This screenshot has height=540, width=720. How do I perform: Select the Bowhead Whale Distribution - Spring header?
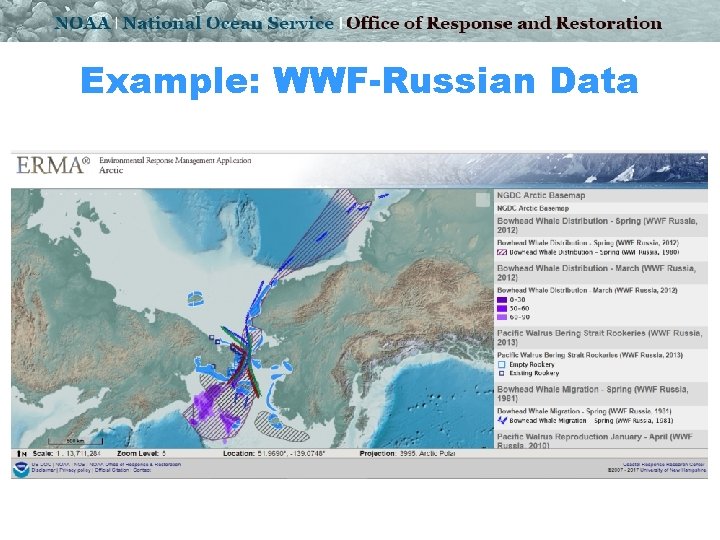click(x=600, y=225)
